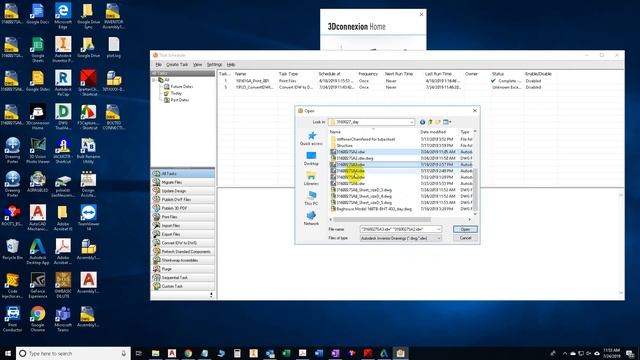Open File Explorer from taskbar
640x360 pixels.
[x=156, y=353]
